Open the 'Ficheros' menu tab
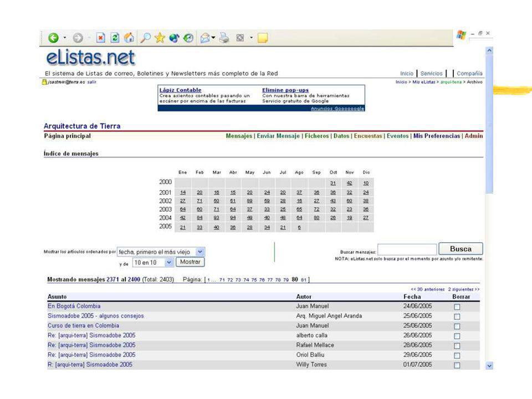Image resolution: width=532 pixels, height=399 pixels. point(316,136)
